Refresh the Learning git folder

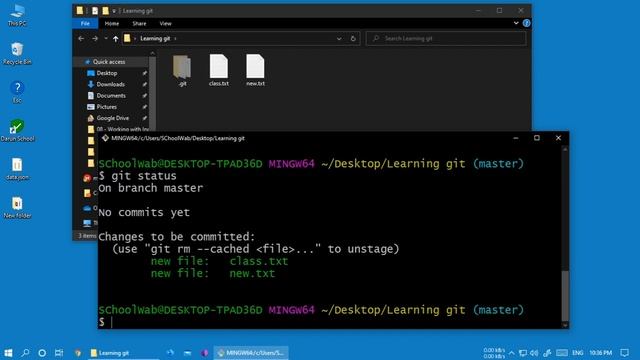point(353,38)
